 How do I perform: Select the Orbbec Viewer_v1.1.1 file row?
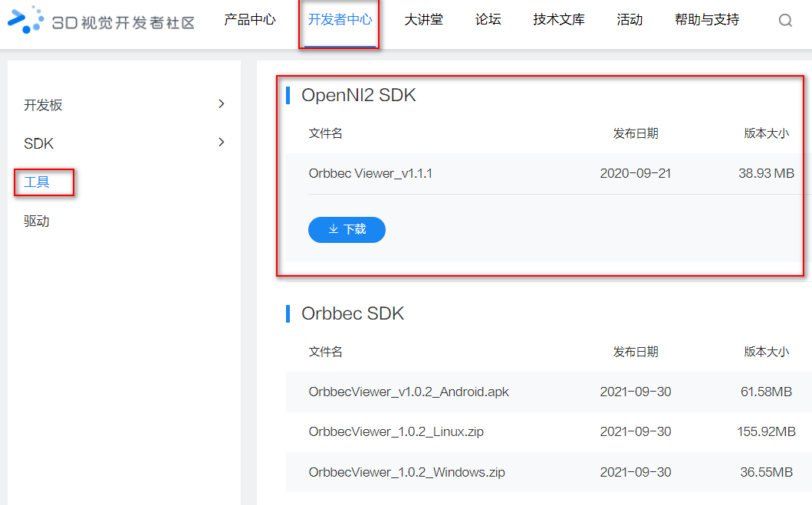pyautogui.click(x=370, y=173)
